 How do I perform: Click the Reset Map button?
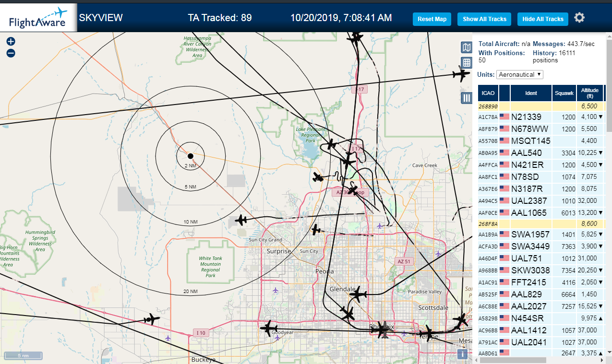coord(432,19)
